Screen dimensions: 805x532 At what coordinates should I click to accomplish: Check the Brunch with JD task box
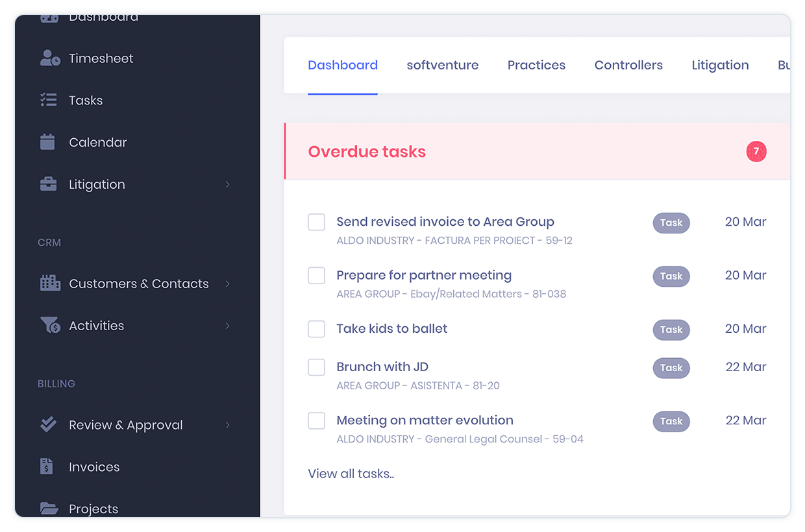click(x=316, y=367)
